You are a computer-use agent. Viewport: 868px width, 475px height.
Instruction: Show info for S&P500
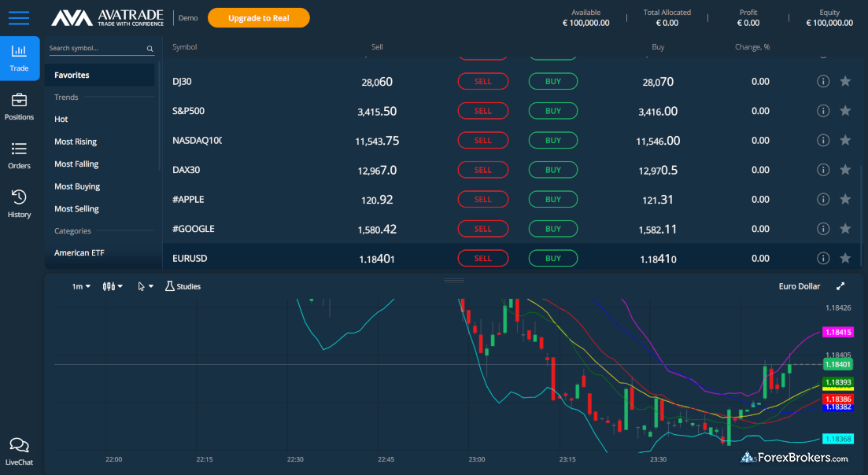[823, 111]
